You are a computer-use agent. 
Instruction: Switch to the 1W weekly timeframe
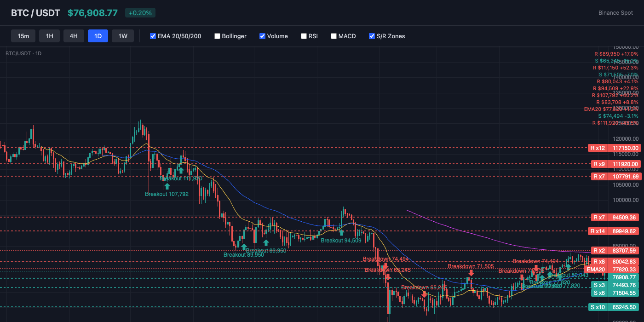[123, 36]
